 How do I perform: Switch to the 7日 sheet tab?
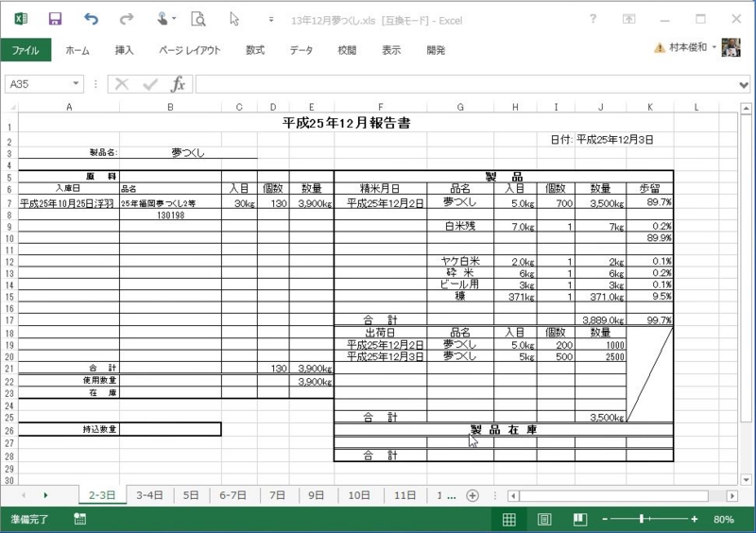(277, 495)
